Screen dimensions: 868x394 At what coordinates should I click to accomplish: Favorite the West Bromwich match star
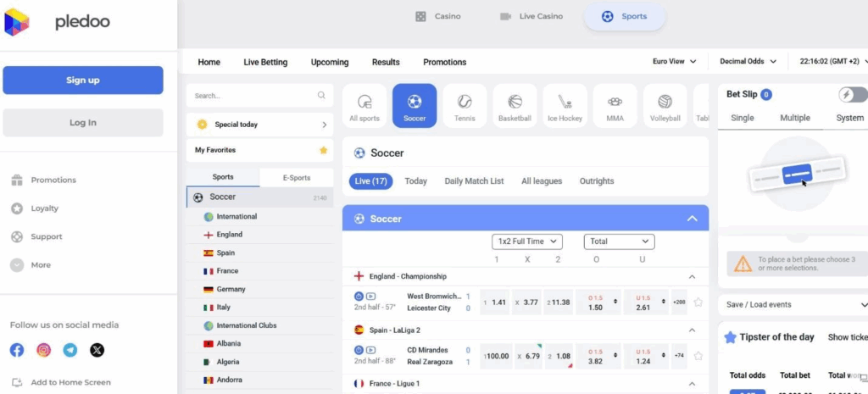698,302
